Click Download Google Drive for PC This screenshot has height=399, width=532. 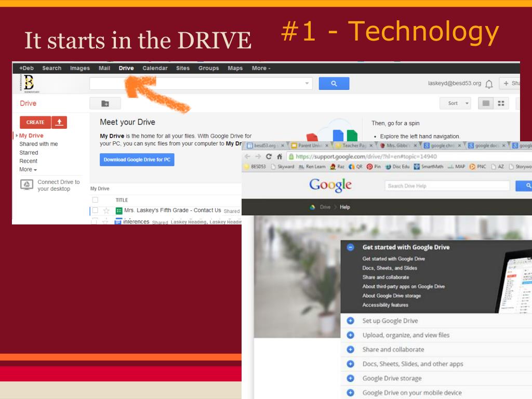coord(137,160)
